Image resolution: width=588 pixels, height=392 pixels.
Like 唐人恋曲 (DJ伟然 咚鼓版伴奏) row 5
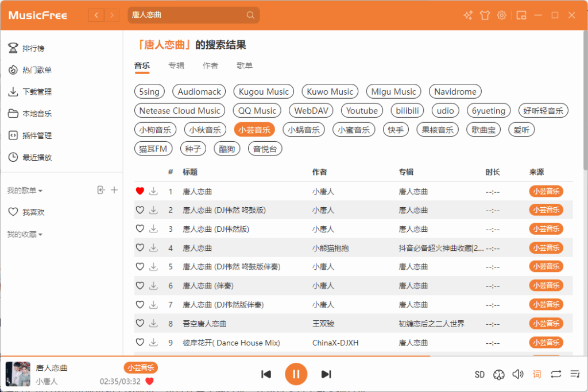[x=140, y=266]
